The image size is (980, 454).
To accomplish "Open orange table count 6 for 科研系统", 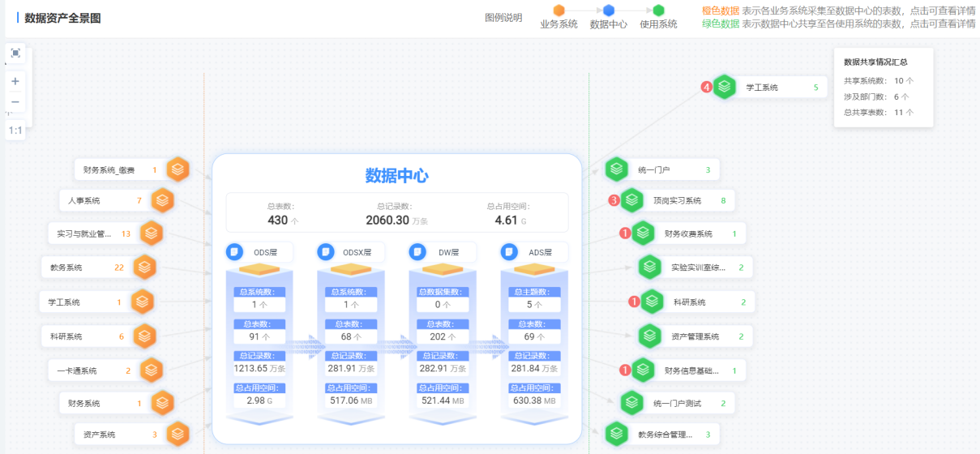I will coord(122,336).
